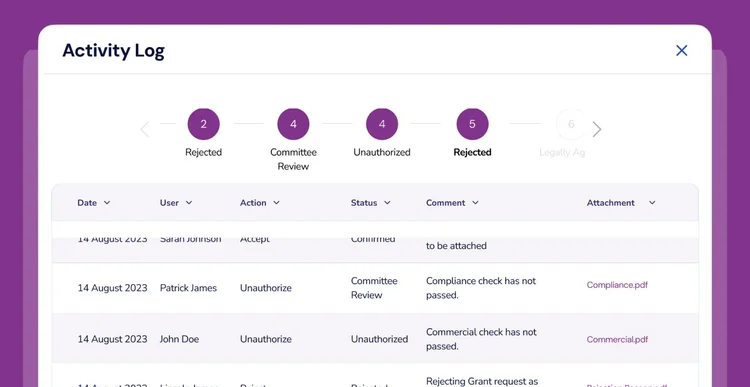Click Patrick James row 'Unauthorize' action
This screenshot has height=387, width=750.
pyautogui.click(x=265, y=288)
